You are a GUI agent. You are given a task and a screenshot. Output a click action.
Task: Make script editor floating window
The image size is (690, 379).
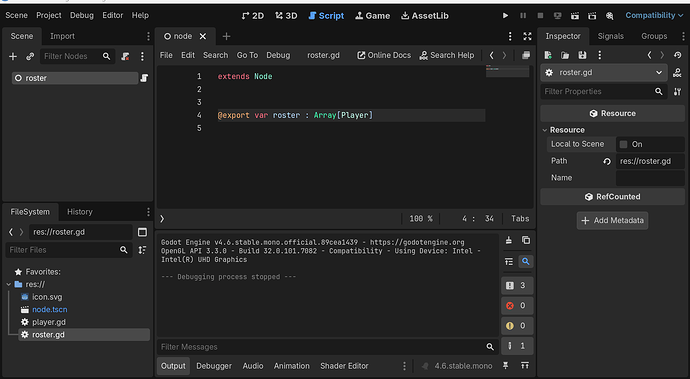point(526,55)
